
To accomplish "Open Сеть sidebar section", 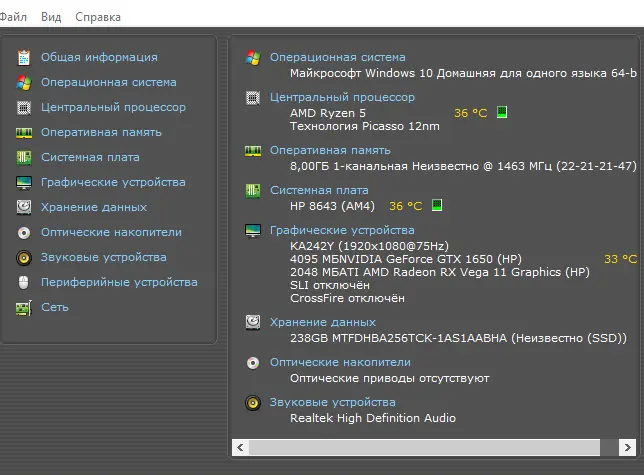I will 55,307.
